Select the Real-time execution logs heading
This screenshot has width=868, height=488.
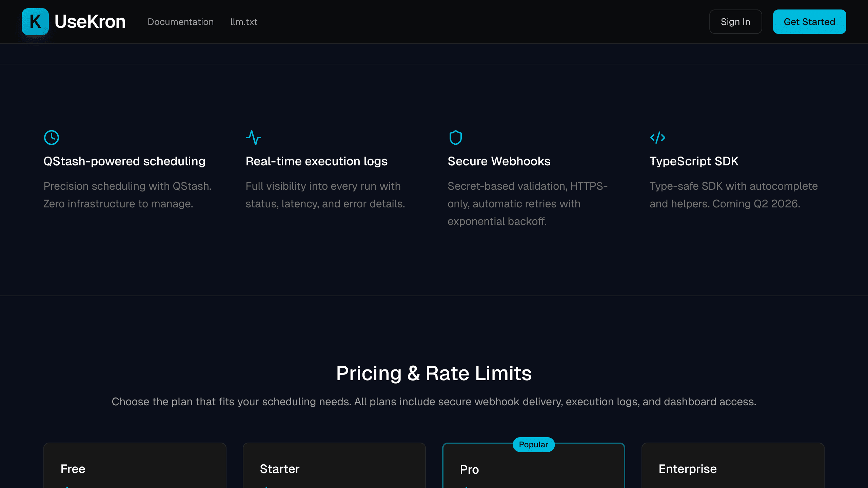316,161
